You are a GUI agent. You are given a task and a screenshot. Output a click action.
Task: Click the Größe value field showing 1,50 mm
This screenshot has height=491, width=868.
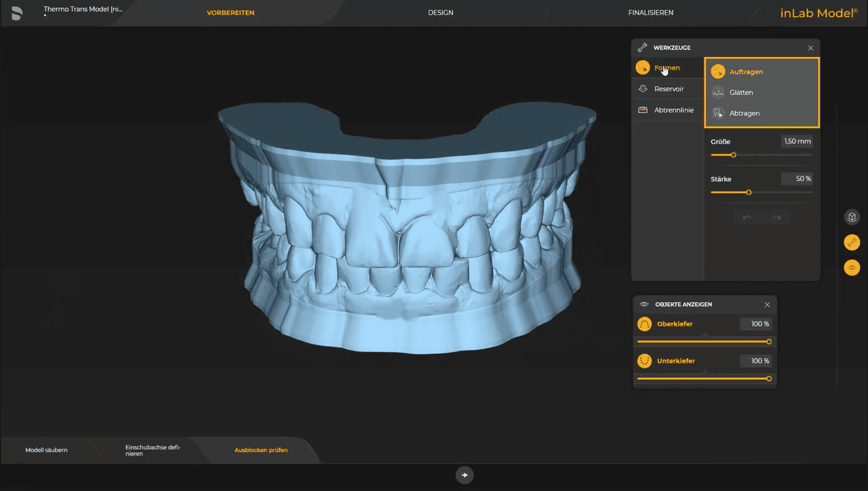point(795,141)
